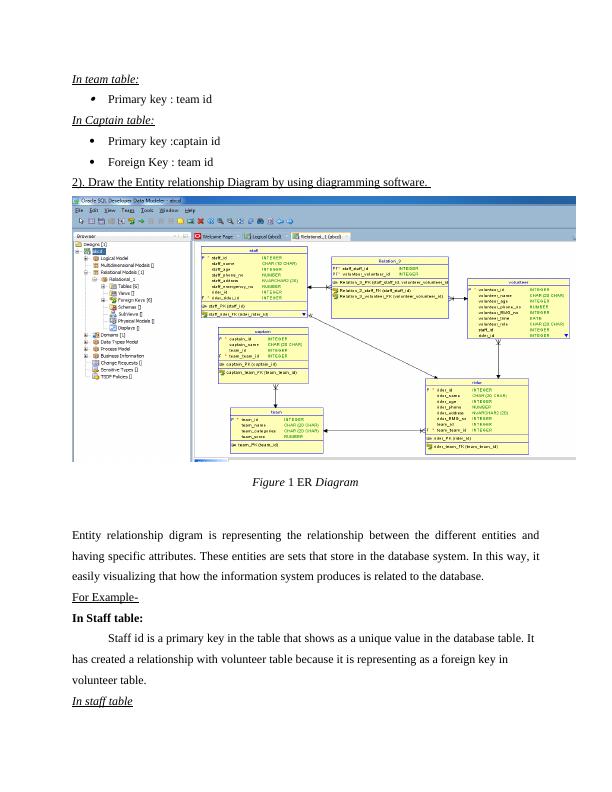Image resolution: width=612 pixels, height=792 pixels.
Task: Click the staff_rider_FK foreign key icon
Action: pyautogui.click(x=205, y=313)
